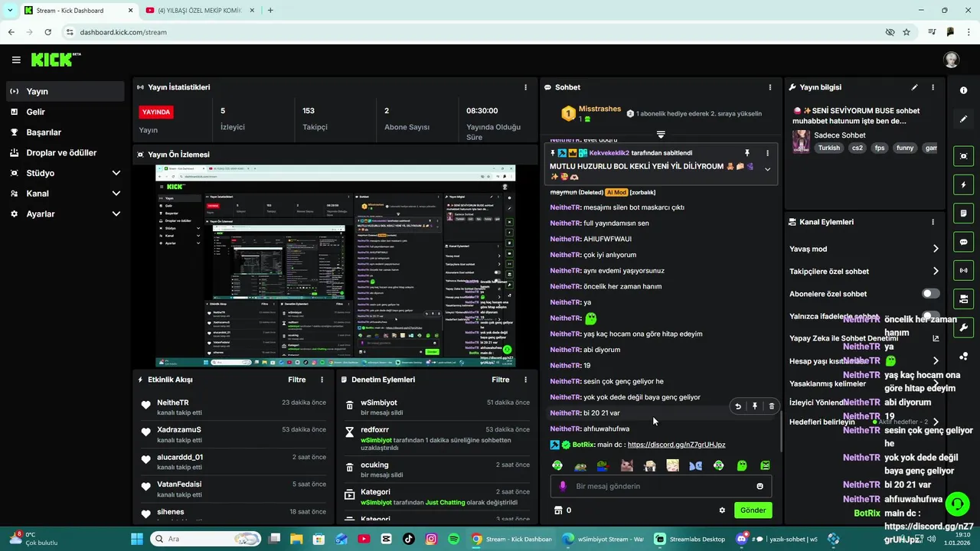Delete the 'bi 20 21 var' message
The height and width of the screenshot is (551, 980).
771,406
